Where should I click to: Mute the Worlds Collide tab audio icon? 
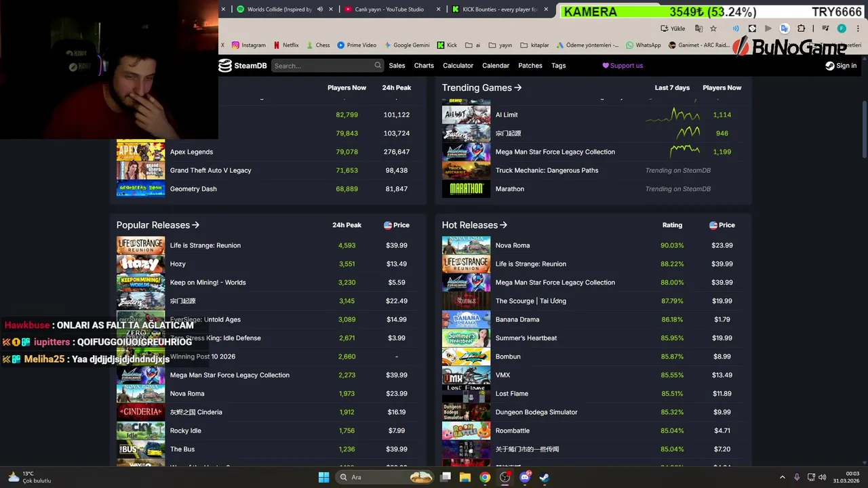(320, 9)
